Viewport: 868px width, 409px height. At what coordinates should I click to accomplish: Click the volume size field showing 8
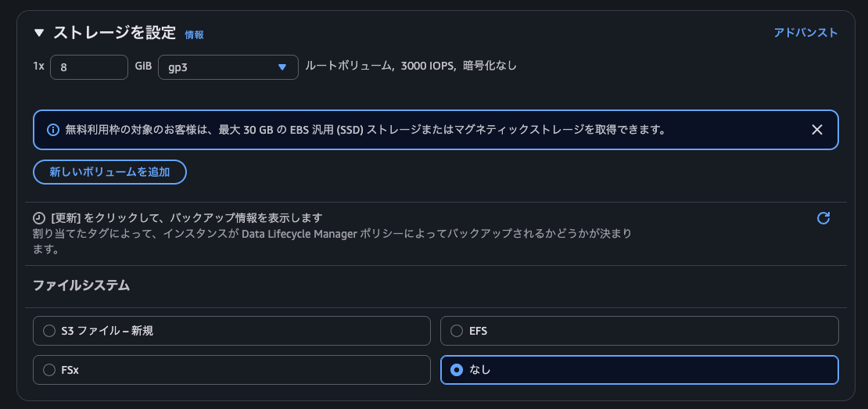point(89,67)
